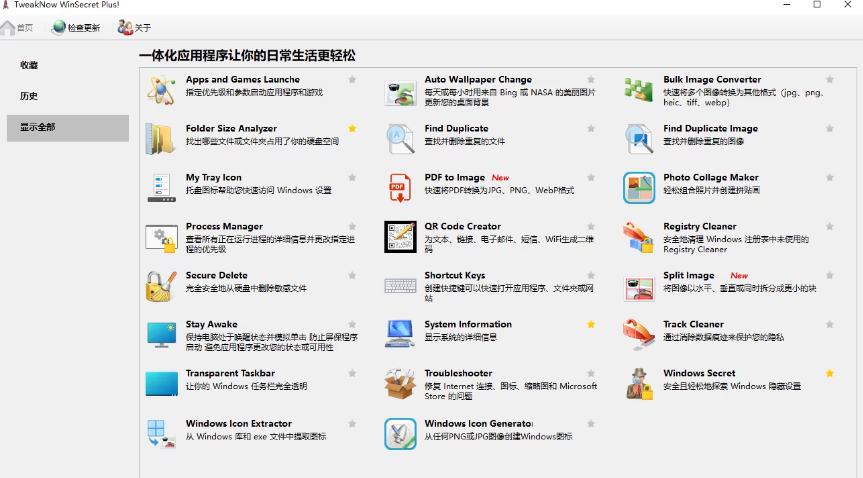Go to the 首页 home toolbar button

click(17, 28)
